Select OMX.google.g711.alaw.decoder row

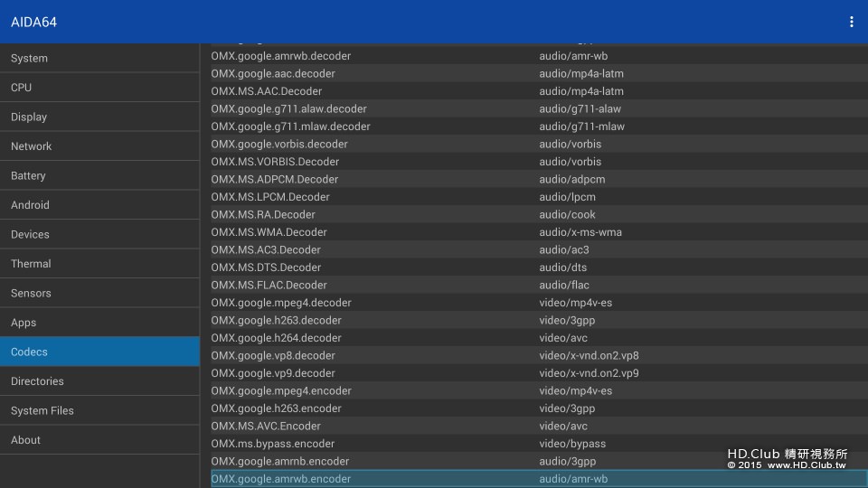point(539,109)
